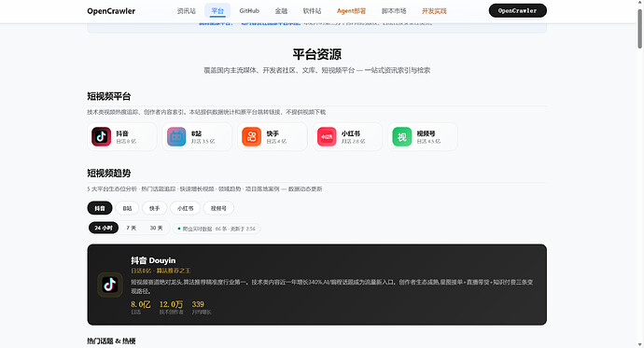644x348 pixels.
Task: Open the 金融 nav tab
Action: [x=281, y=10]
